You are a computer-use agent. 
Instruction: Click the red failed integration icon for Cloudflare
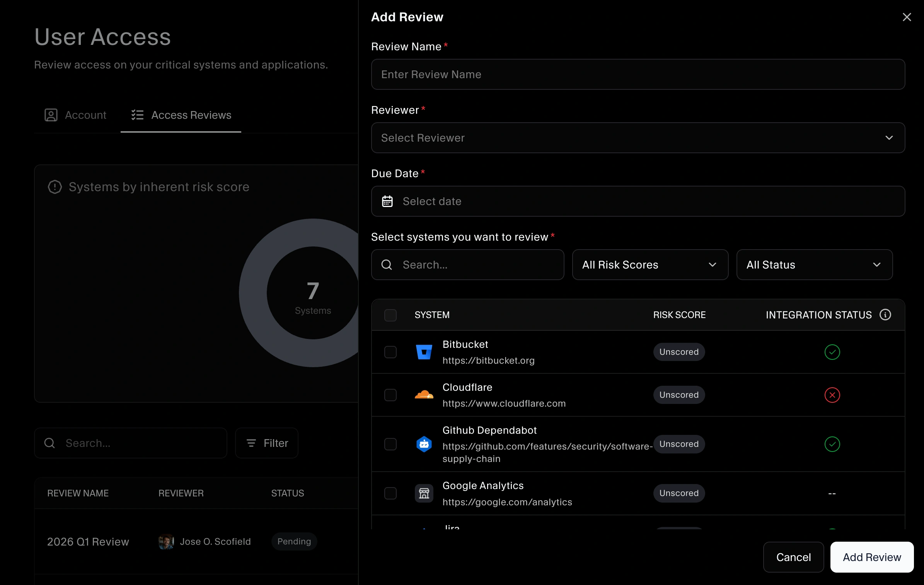[832, 395]
